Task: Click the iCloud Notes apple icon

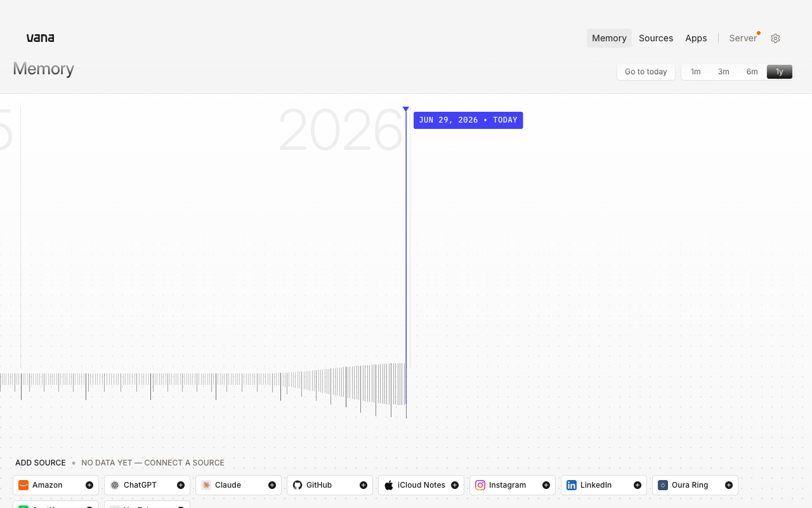Action: coord(389,485)
